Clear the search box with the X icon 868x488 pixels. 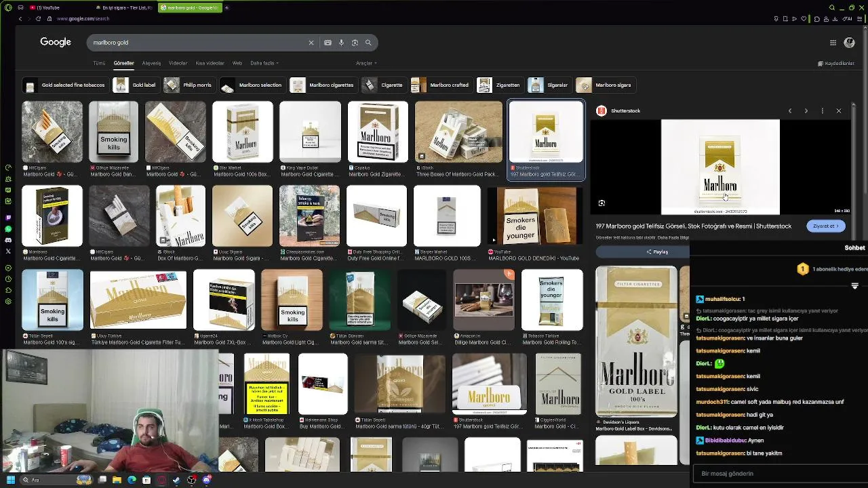pos(311,43)
